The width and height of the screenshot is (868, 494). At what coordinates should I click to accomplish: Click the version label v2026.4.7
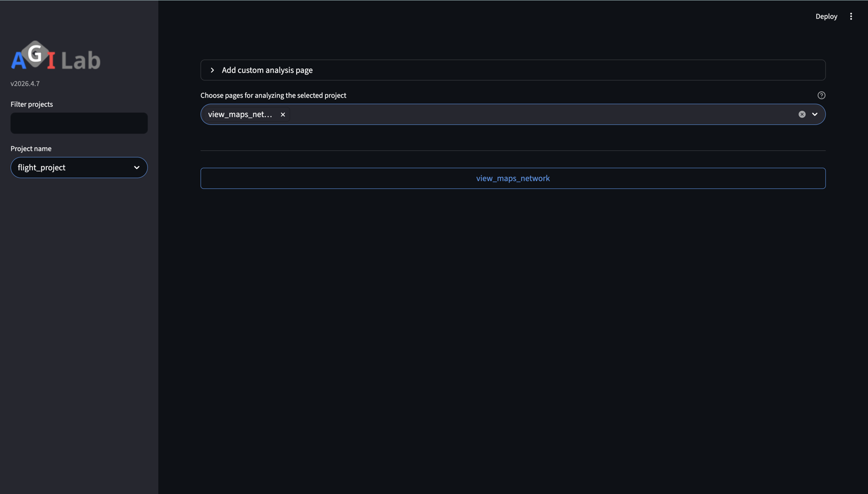point(25,83)
